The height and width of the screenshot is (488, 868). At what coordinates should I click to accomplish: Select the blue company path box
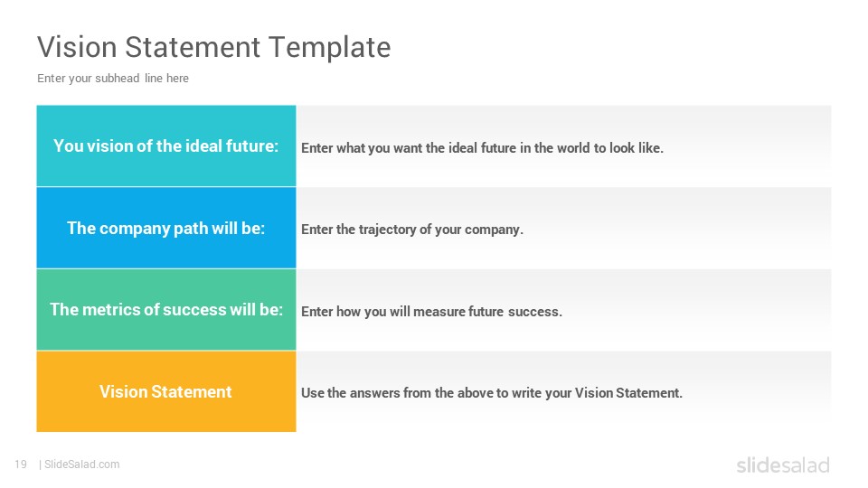[x=166, y=228]
